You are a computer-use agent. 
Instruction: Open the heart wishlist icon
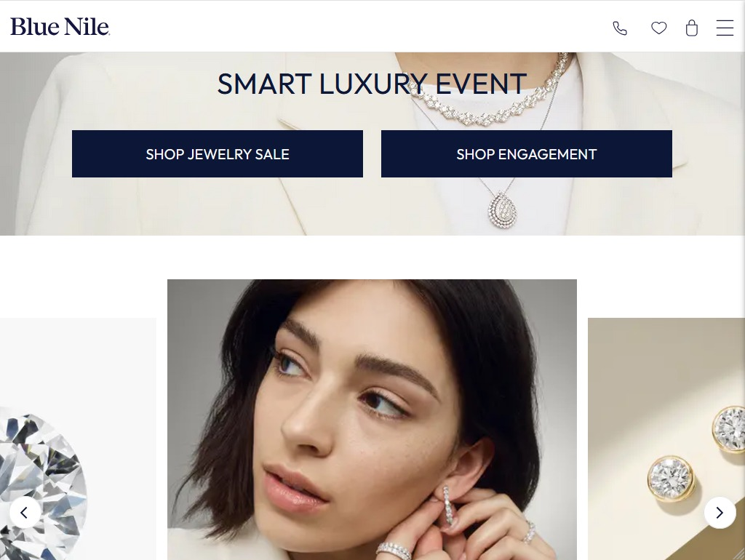click(658, 28)
